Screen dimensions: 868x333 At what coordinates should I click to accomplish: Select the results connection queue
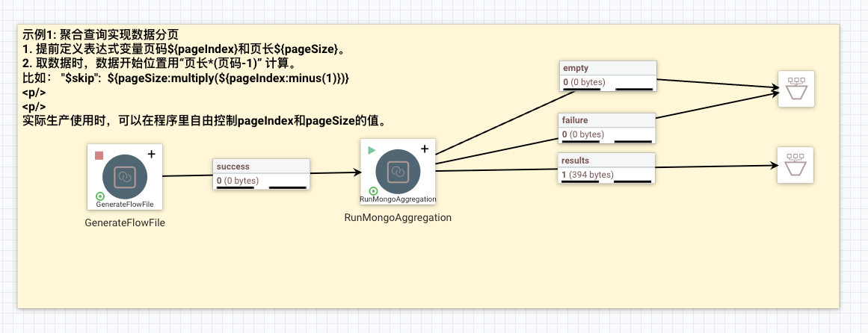tap(607, 168)
